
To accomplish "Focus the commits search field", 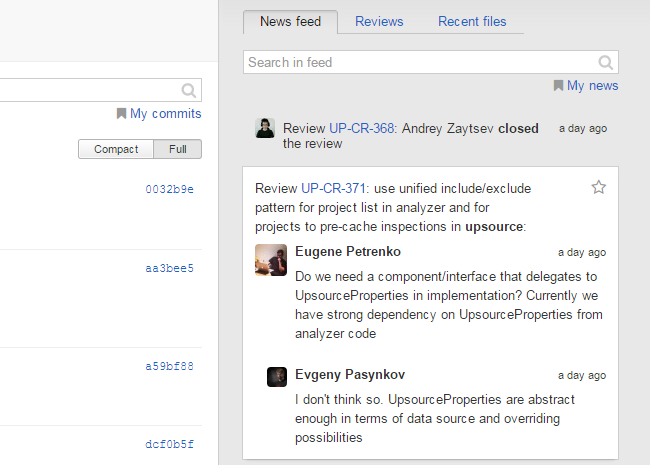I will tap(101, 90).
